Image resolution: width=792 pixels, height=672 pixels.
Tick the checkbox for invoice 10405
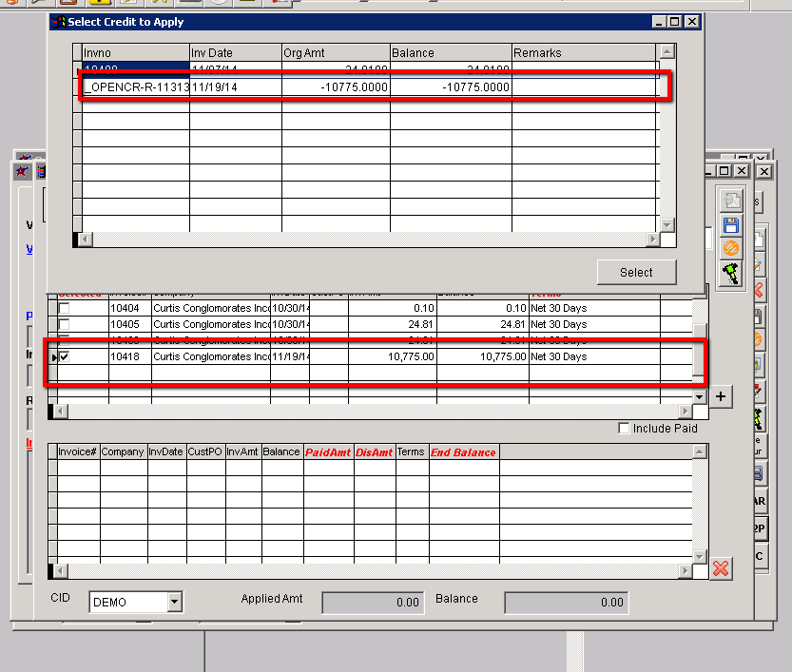[65, 324]
